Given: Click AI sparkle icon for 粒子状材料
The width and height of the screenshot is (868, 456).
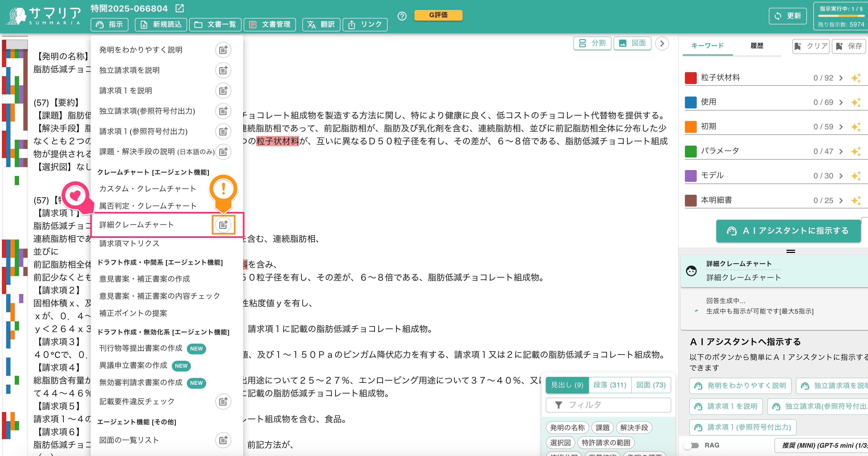Looking at the screenshot, I should pyautogui.click(x=856, y=78).
